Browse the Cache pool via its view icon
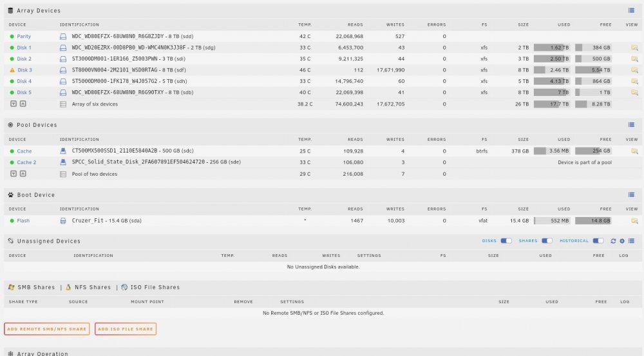The width and height of the screenshot is (644, 356). click(634, 151)
